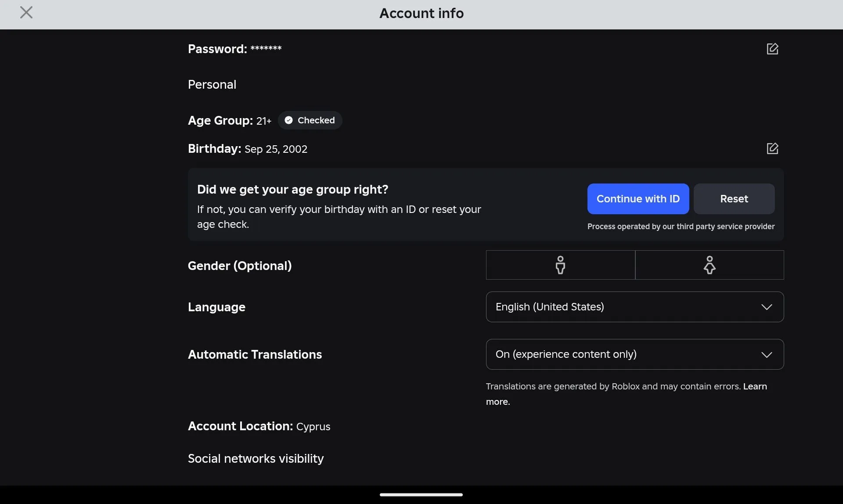Click the Account Location: Cyprus text
Image resolution: width=843 pixels, height=504 pixels.
click(x=259, y=426)
